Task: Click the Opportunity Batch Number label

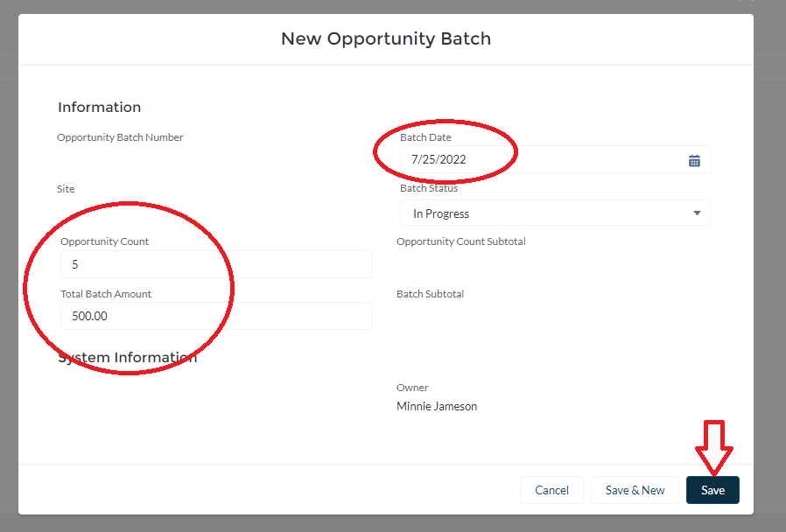Action: 120,137
